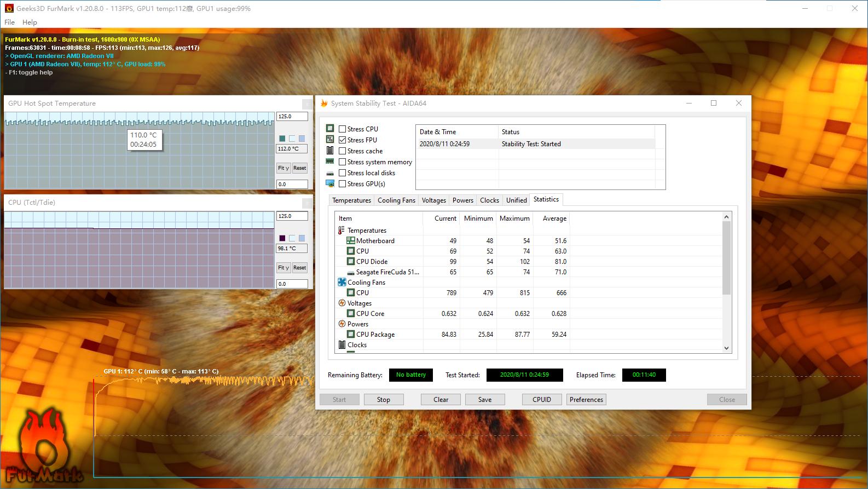Click the CPU Diode row icon
868x489 pixels.
click(351, 261)
